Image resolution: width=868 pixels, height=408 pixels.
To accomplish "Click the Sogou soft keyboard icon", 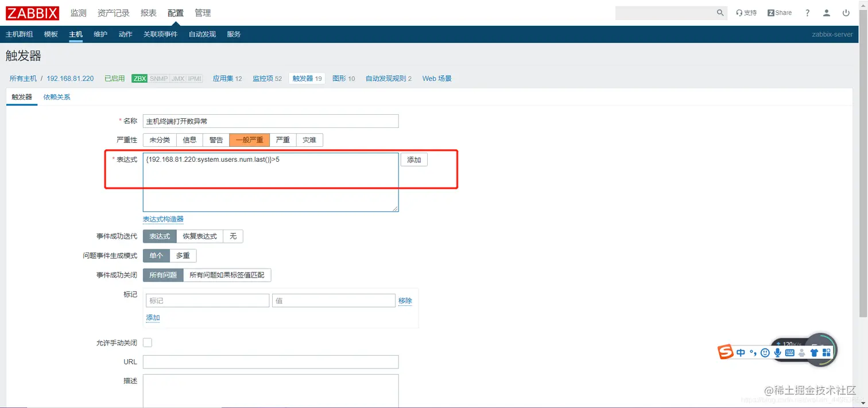I will tap(790, 353).
